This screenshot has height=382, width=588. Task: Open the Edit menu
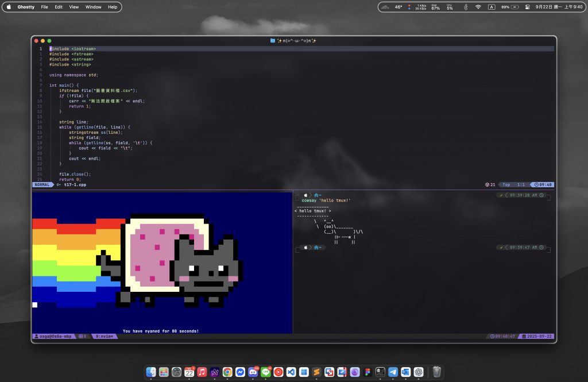(x=59, y=7)
